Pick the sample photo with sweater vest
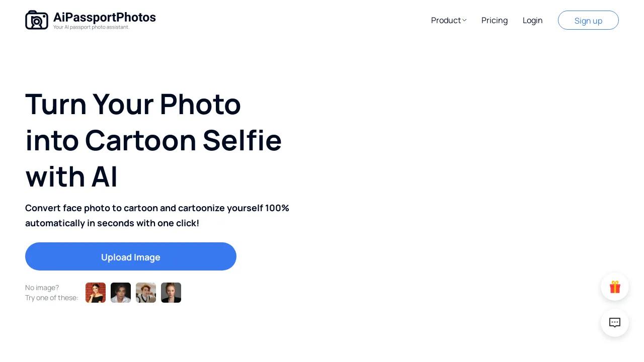This screenshot has width=644, height=362. point(146,293)
